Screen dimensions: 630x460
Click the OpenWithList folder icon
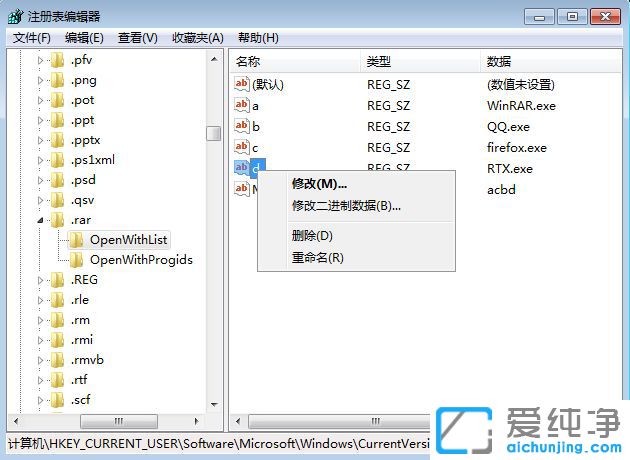pyautogui.click(x=76, y=240)
